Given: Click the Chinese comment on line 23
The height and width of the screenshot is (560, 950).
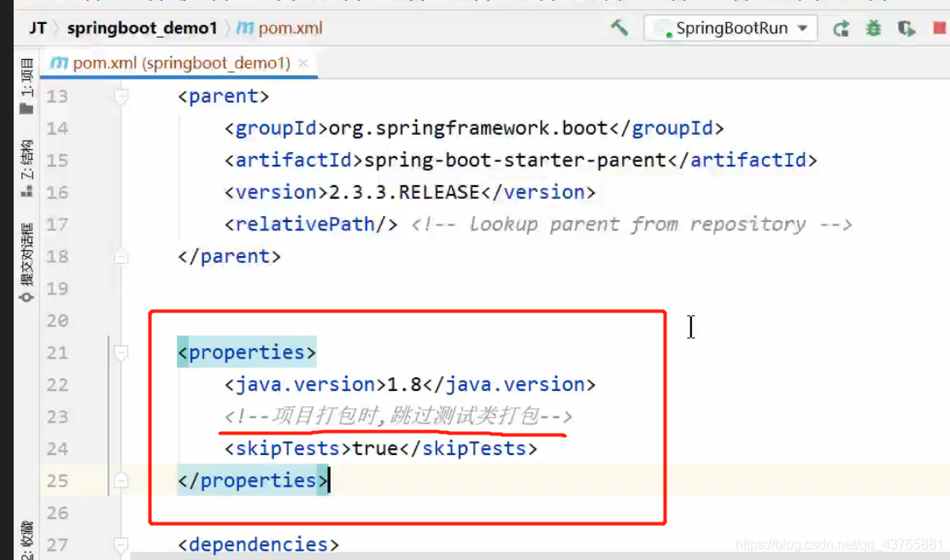Looking at the screenshot, I should (398, 417).
